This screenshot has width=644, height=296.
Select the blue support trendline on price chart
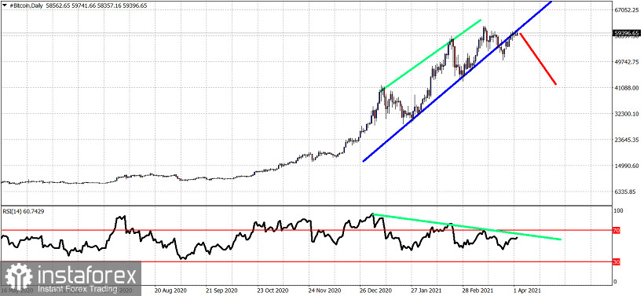457,82
